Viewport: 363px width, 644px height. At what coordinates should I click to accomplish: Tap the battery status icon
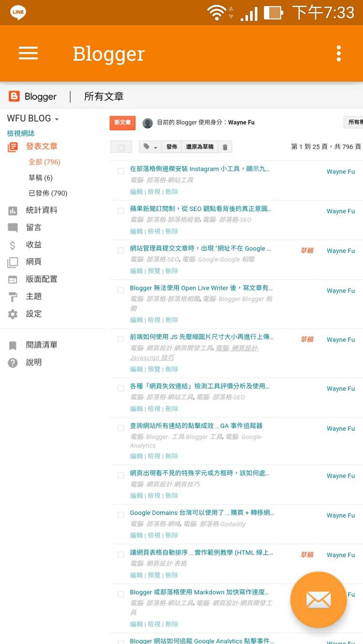click(x=273, y=13)
